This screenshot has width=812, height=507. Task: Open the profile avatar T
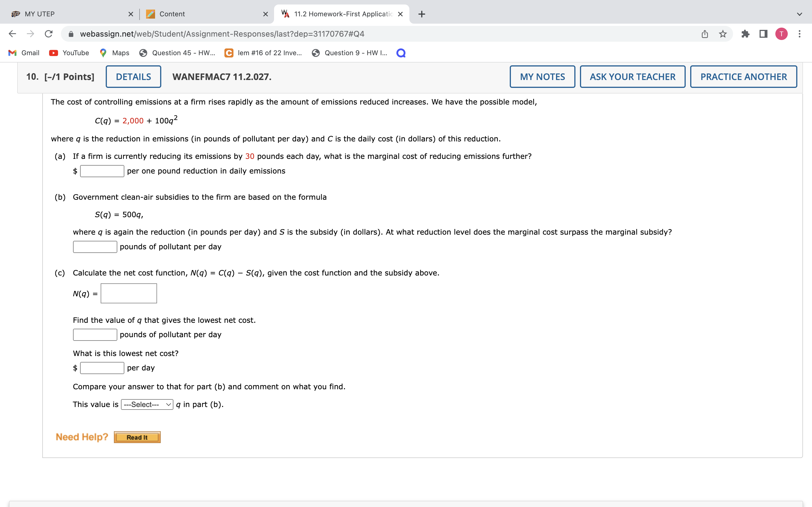[782, 34]
